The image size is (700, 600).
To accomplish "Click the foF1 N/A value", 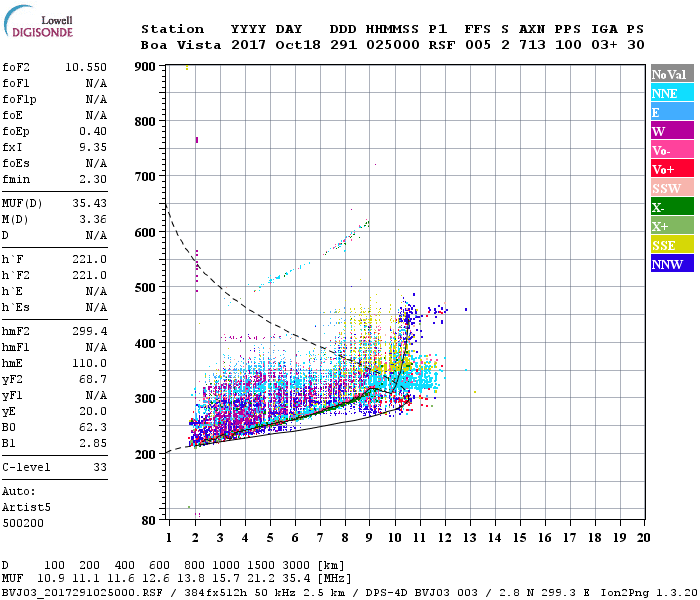I will pyautogui.click(x=96, y=83).
